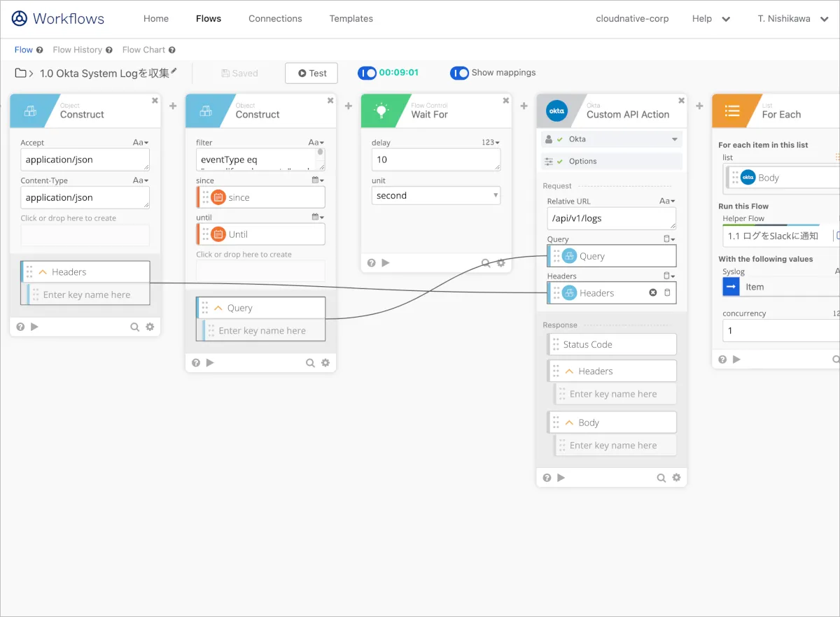Viewport: 840px width, 617px height.
Task: Open since field date type dropdown
Action: click(x=318, y=180)
